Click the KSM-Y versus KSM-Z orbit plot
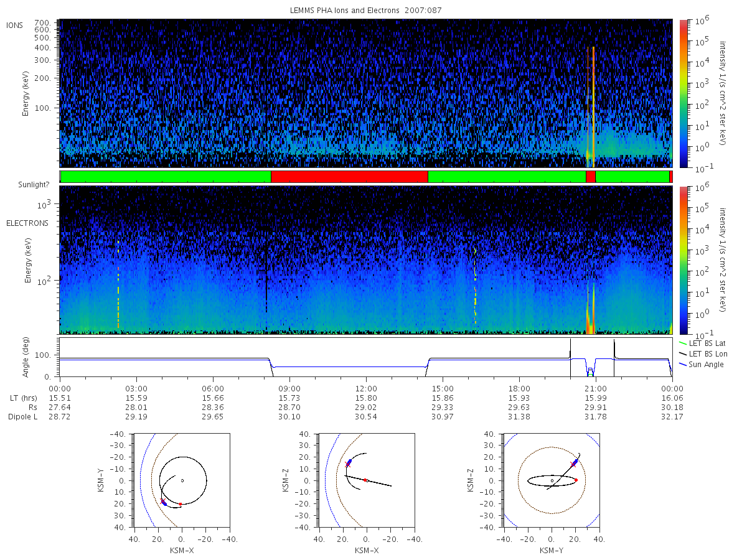This screenshot has height=560, width=747. (551, 480)
